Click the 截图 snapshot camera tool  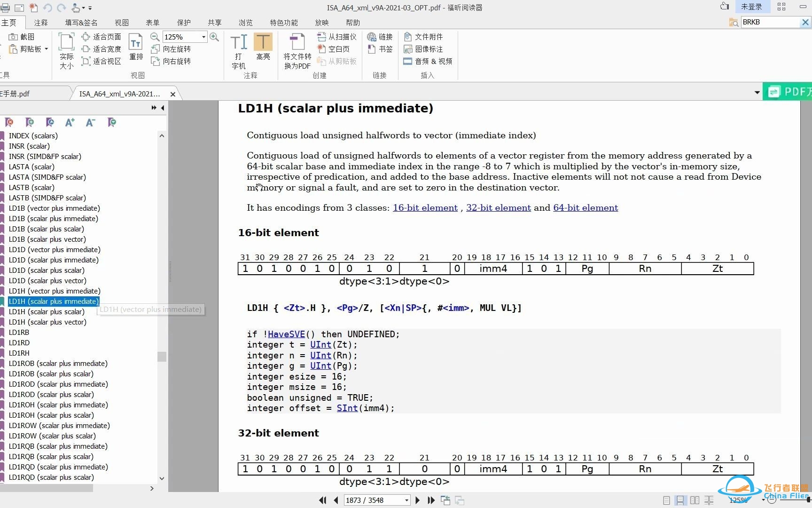pos(22,37)
